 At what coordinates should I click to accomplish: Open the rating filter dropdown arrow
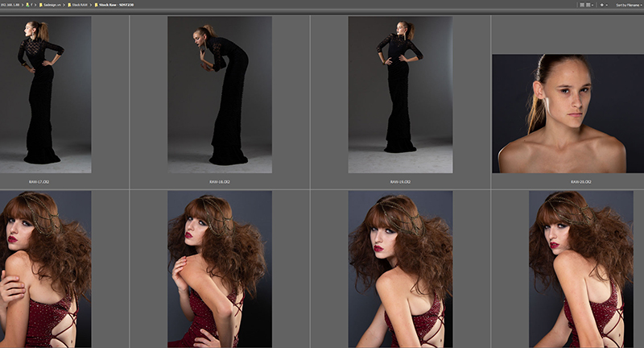[607, 5]
